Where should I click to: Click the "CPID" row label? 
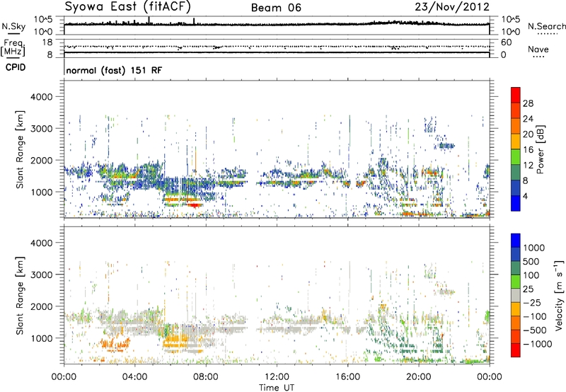point(16,67)
